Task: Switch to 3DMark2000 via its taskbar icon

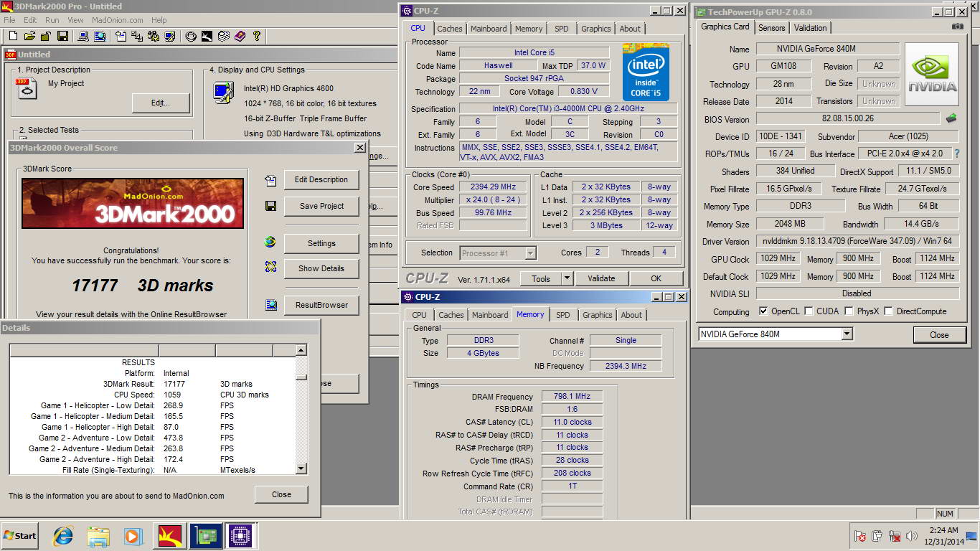Action: 171,536
